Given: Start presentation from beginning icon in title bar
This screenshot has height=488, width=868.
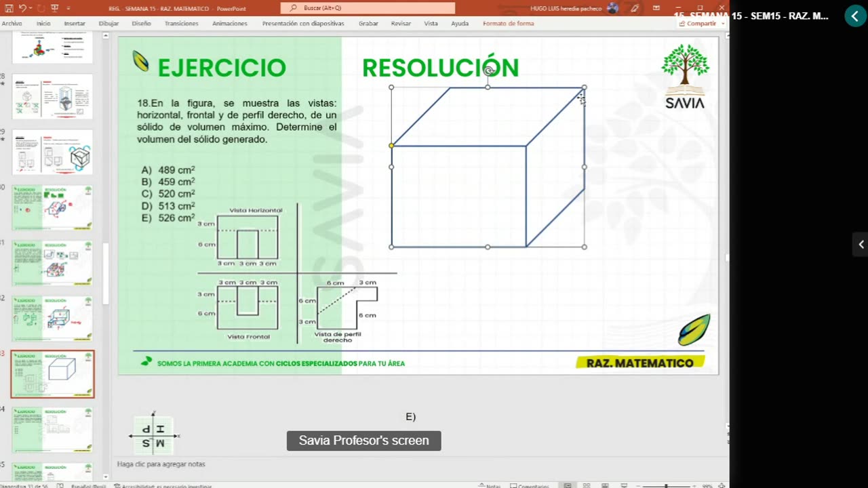Looking at the screenshot, I should [x=54, y=8].
